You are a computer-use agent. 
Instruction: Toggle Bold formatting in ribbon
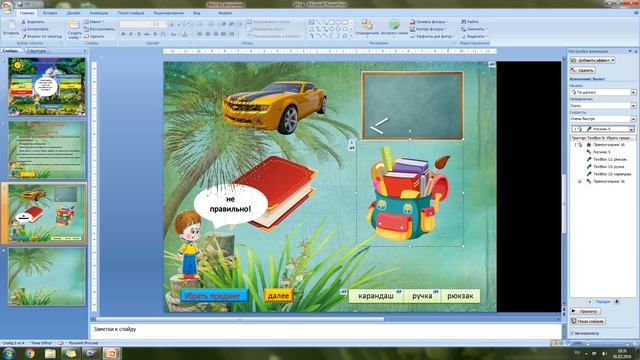[x=123, y=34]
